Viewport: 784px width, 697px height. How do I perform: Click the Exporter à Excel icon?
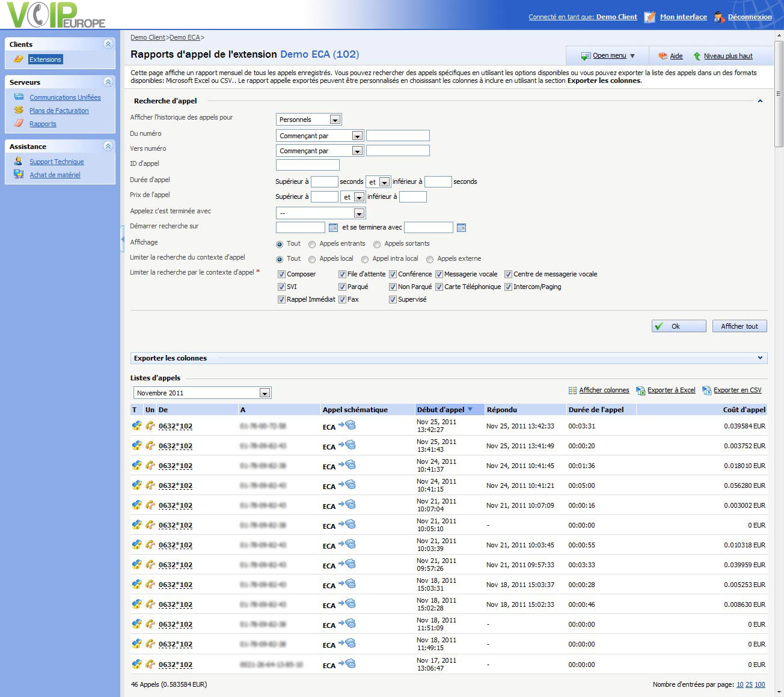[x=641, y=391]
